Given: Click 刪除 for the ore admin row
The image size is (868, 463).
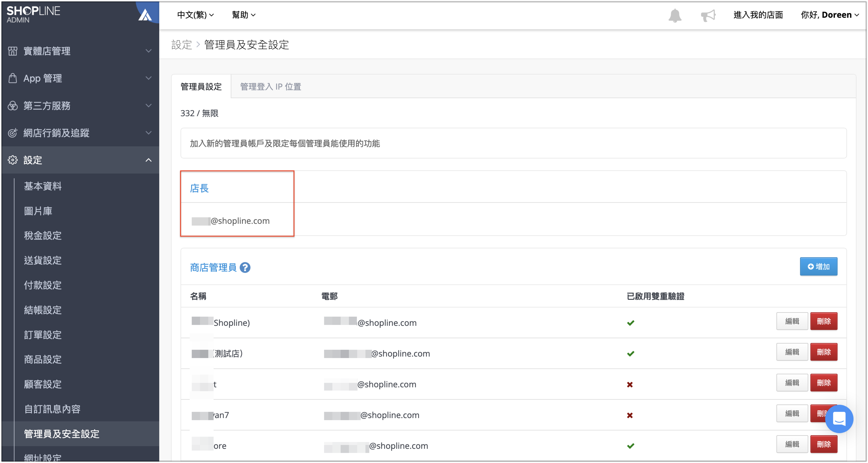Looking at the screenshot, I should tap(824, 444).
